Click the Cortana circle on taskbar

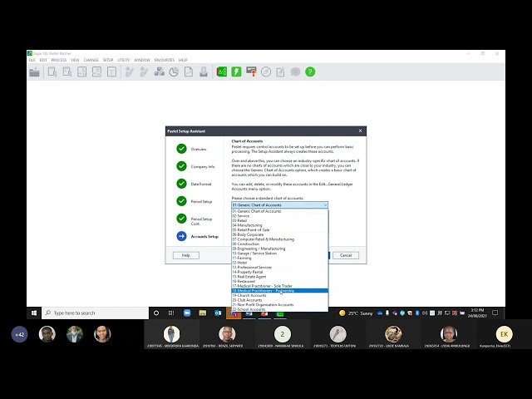[x=156, y=313]
